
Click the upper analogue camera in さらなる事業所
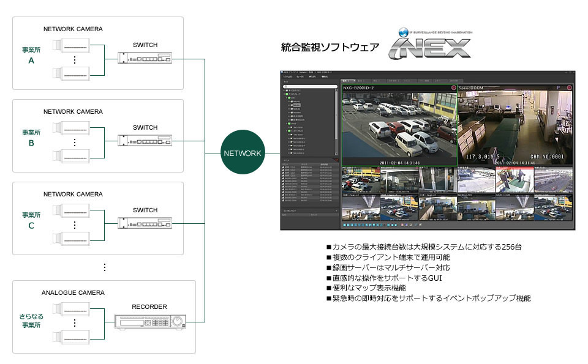coord(71,310)
